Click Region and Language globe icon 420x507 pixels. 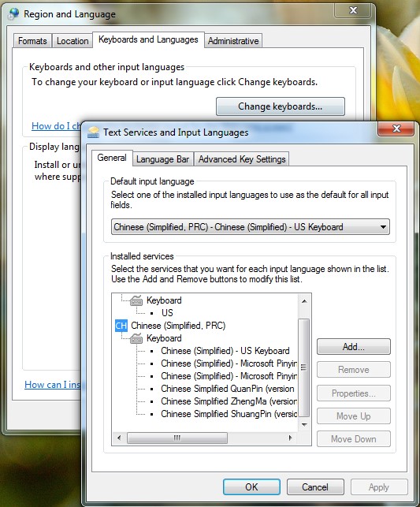[x=14, y=14]
